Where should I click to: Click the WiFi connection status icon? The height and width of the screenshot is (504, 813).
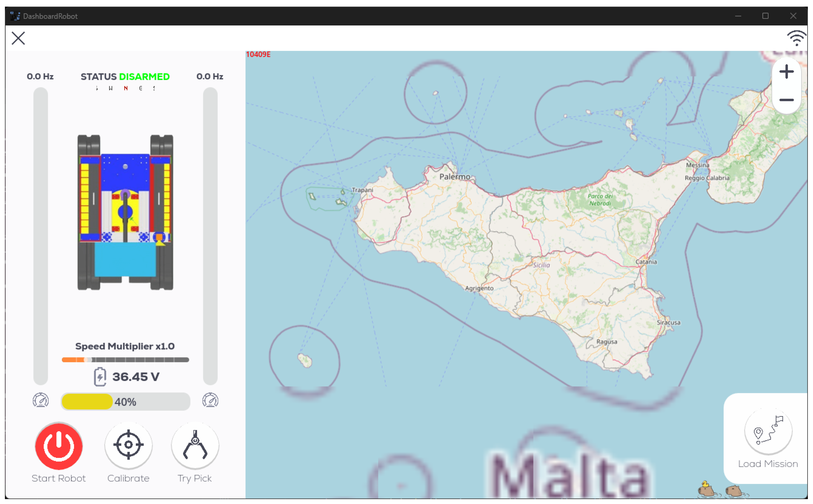(x=796, y=38)
